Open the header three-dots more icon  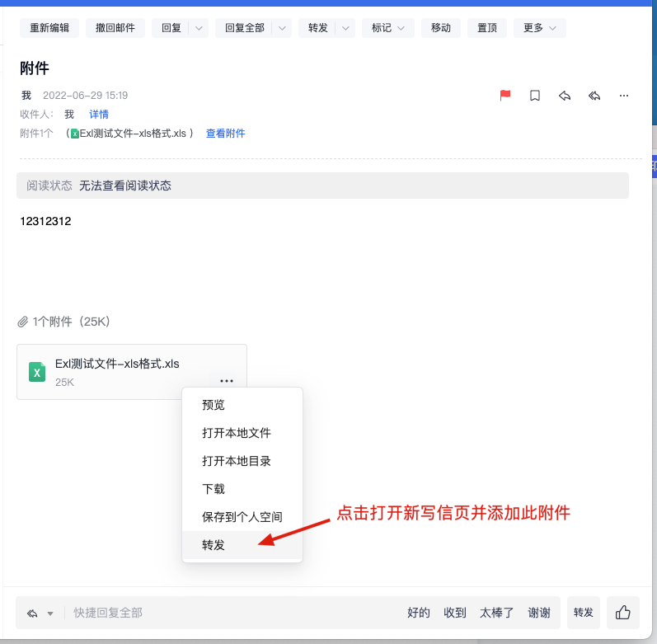click(624, 96)
